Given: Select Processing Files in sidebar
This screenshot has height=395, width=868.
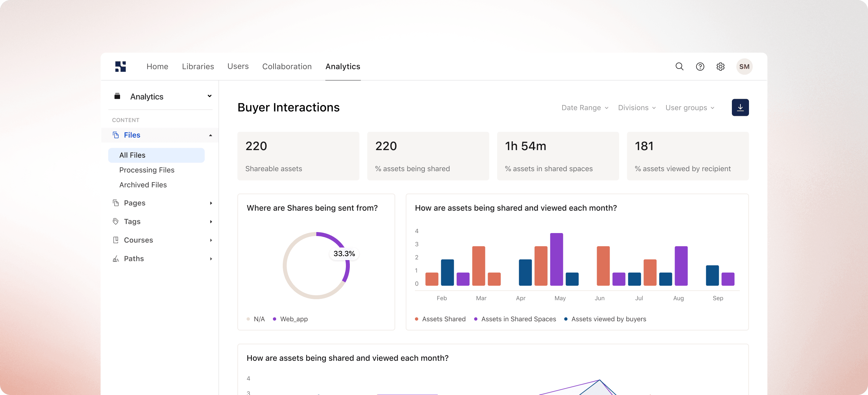Looking at the screenshot, I should tap(147, 170).
